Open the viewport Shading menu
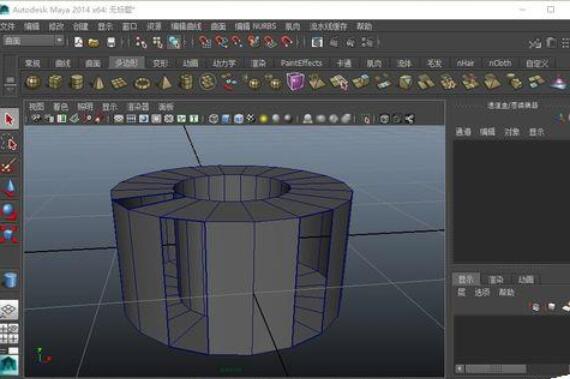The width and height of the screenshot is (570, 379). tap(60, 106)
